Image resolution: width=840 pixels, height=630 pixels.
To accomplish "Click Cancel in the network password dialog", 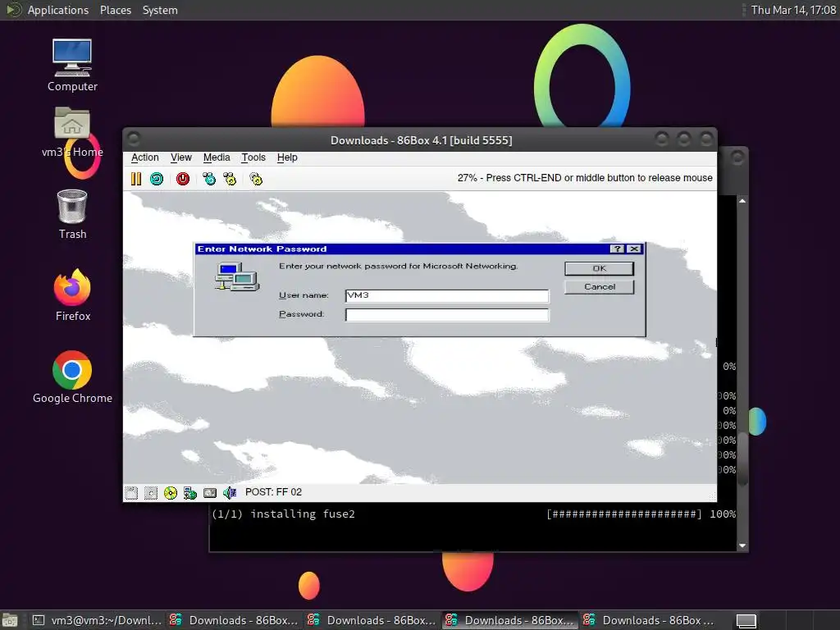I will click(599, 287).
